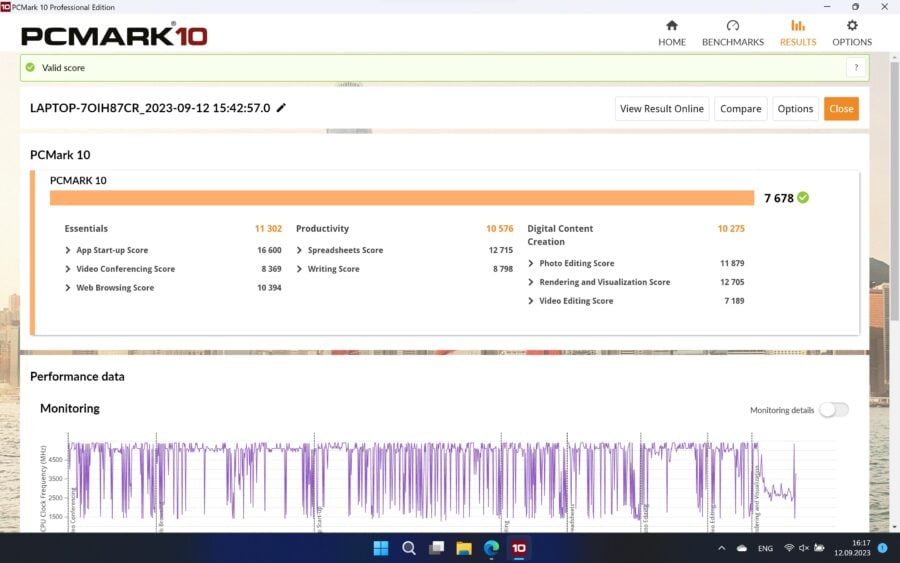Click the orange PCMark 10 score bar
Image resolution: width=900 pixels, height=563 pixels.
(402, 197)
